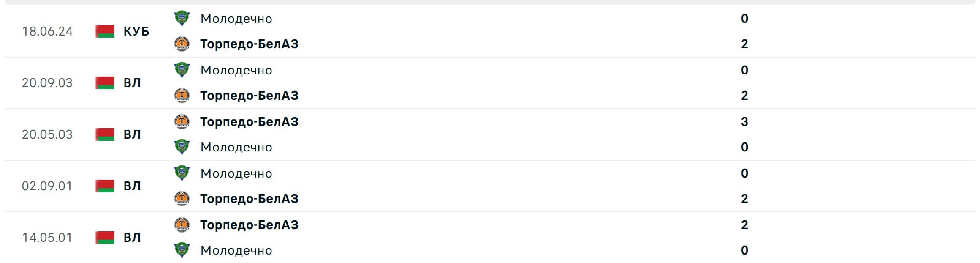Click score 3 for Торпедо-БелАЗ on 20.05.03
This screenshot has height=263, width=980.
[x=744, y=122]
